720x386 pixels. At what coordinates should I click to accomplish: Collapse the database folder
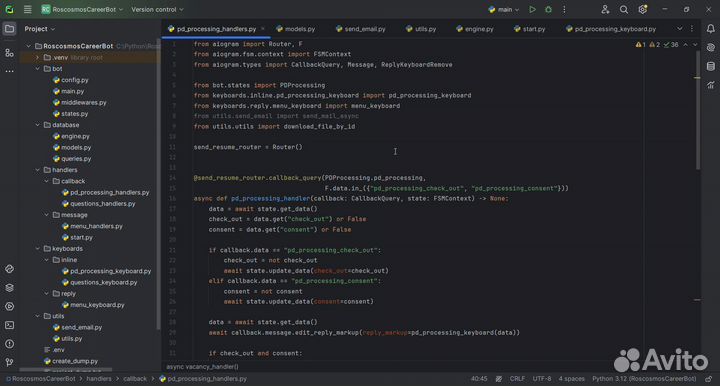click(38, 125)
